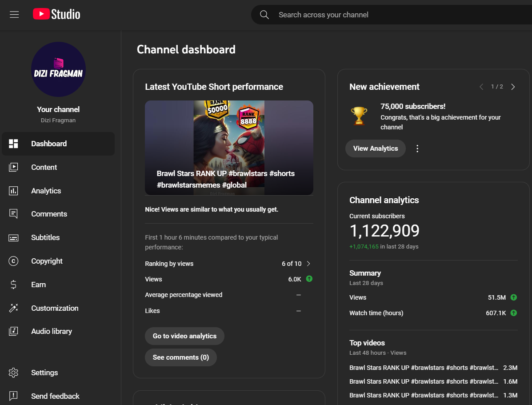
Task: Click the Send feedback exclamation icon
Action: pos(14,396)
